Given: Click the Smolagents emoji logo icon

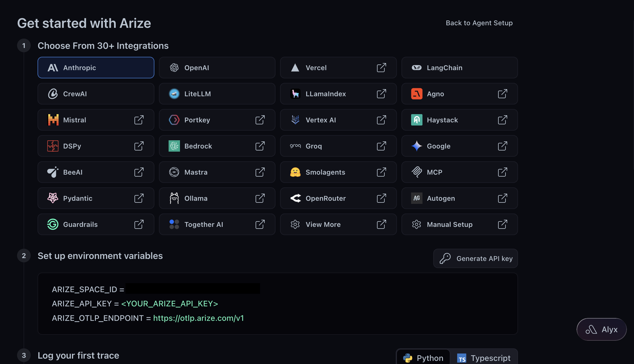Looking at the screenshot, I should click(295, 172).
